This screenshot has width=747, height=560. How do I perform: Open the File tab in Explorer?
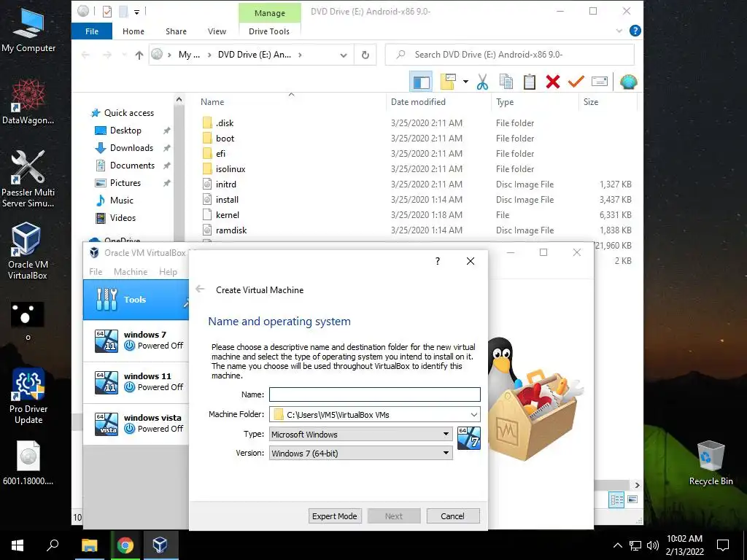92,31
